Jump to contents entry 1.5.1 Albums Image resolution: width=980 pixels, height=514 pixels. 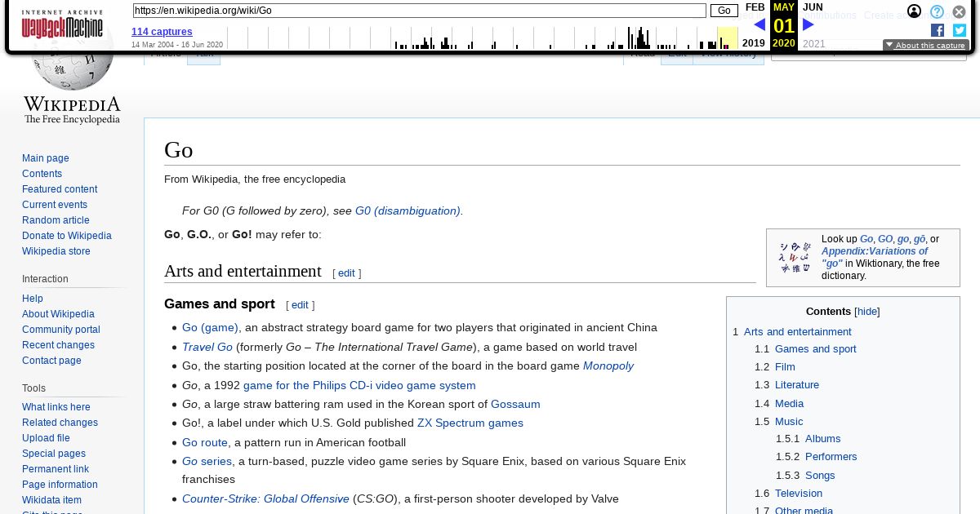tap(808, 439)
